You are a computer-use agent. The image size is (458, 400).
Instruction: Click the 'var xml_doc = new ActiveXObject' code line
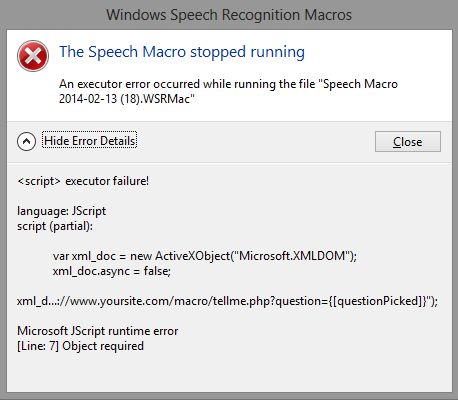(x=205, y=256)
